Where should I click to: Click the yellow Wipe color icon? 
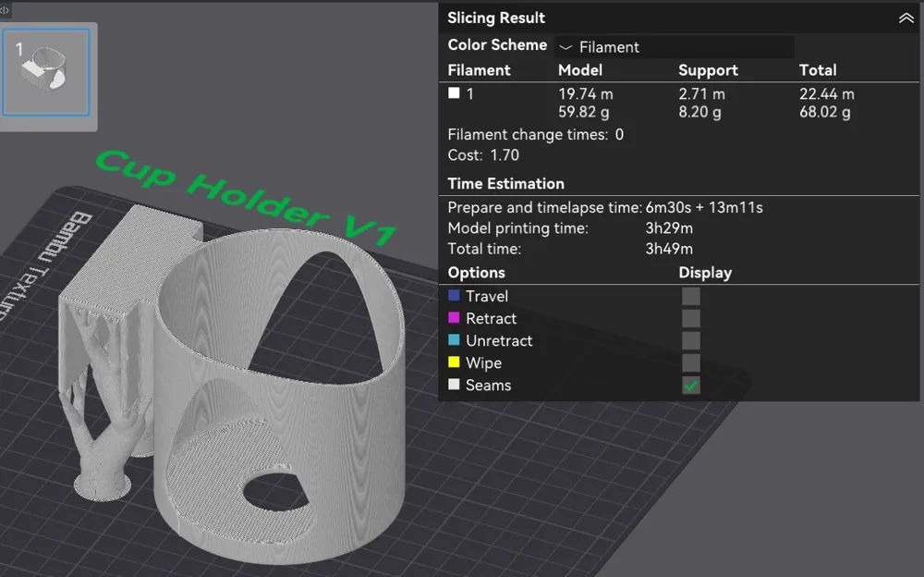[454, 362]
